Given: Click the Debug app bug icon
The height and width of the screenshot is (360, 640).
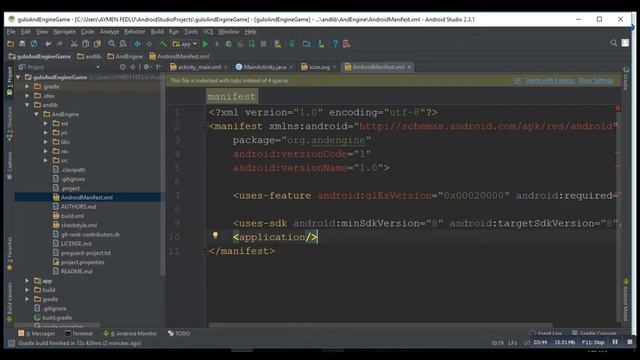Looking at the screenshot, I should point(228,44).
